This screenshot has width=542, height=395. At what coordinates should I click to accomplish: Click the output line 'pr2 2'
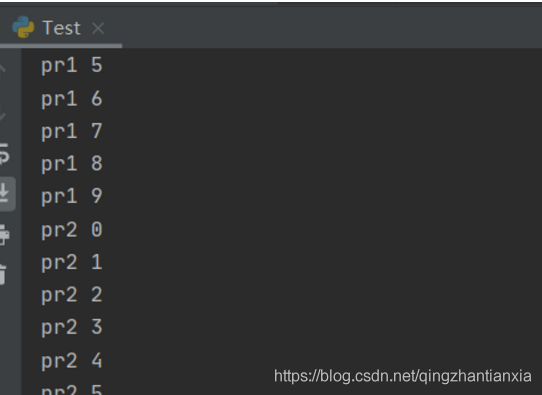72,295
